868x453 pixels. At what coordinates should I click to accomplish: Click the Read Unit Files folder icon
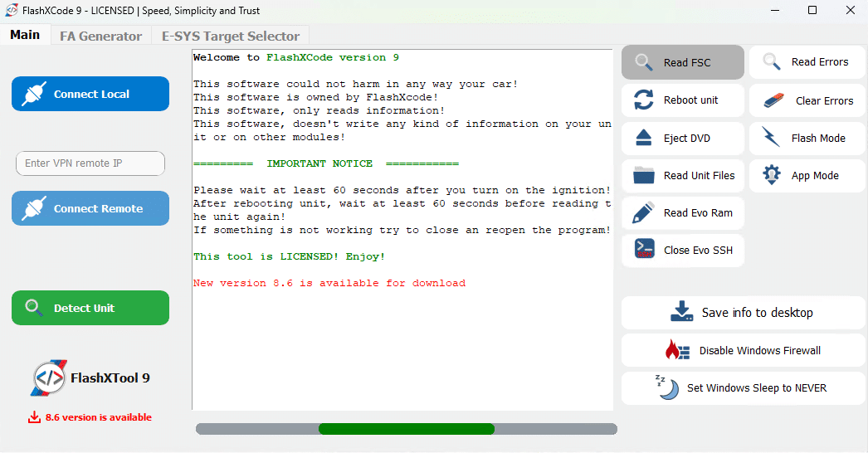point(644,175)
